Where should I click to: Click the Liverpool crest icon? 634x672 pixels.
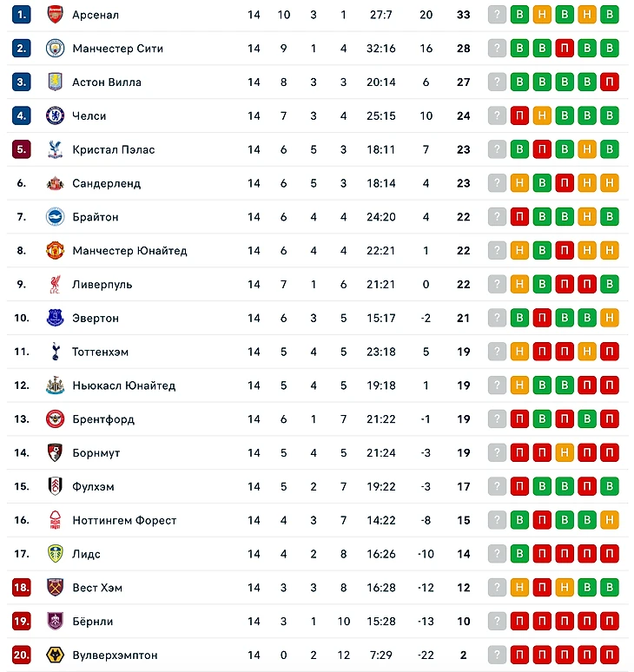55,285
